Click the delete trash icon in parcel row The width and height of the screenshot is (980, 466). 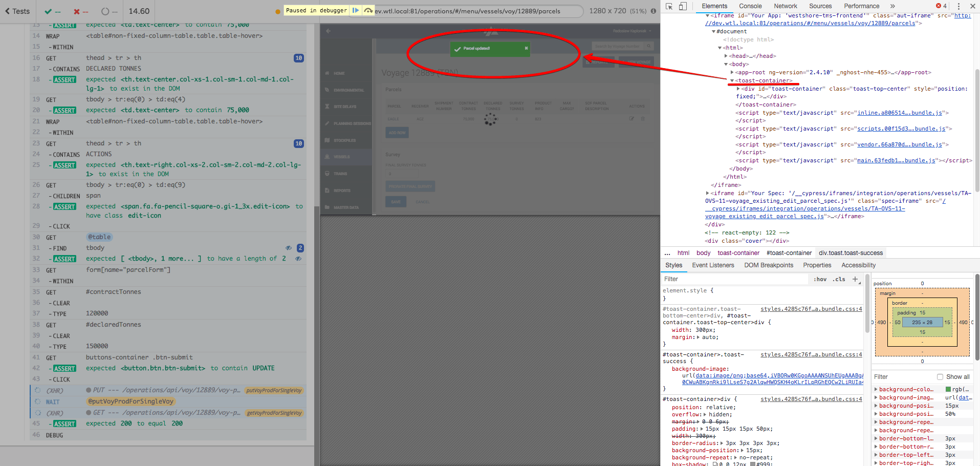pos(643,119)
